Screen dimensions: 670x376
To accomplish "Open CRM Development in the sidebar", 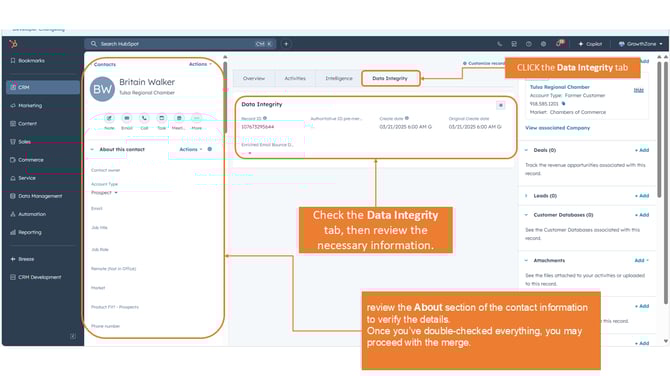I will click(35, 277).
